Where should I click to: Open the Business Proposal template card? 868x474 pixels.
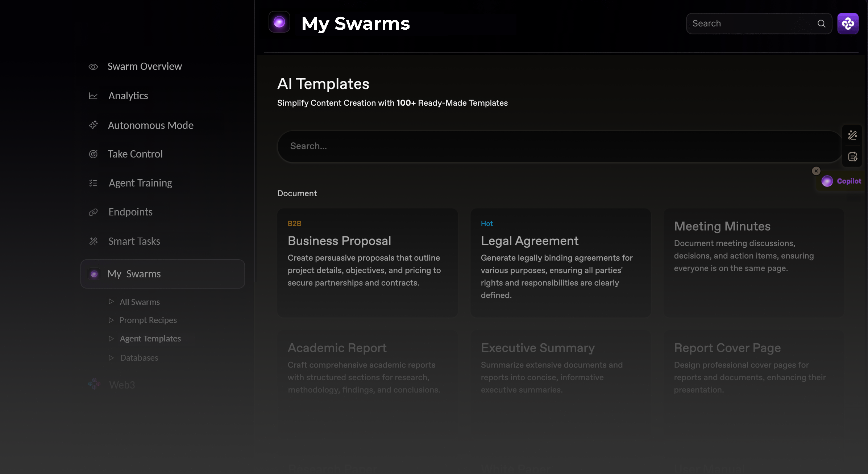coord(367,263)
